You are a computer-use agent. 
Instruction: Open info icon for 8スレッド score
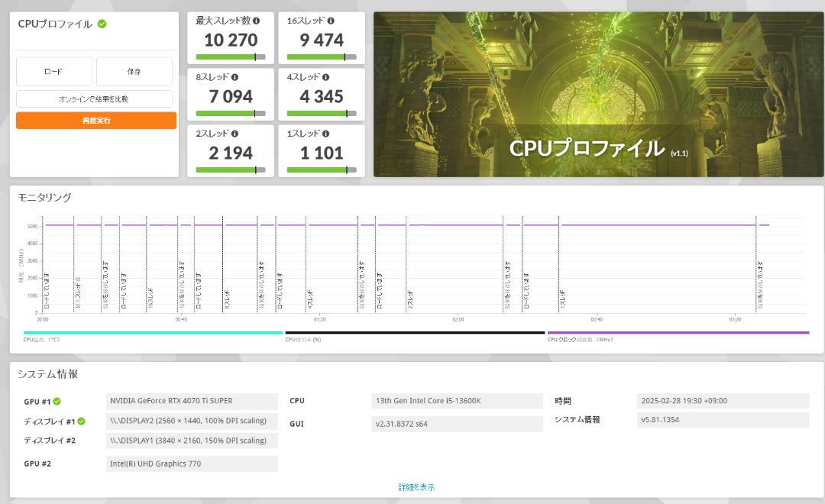235,77
